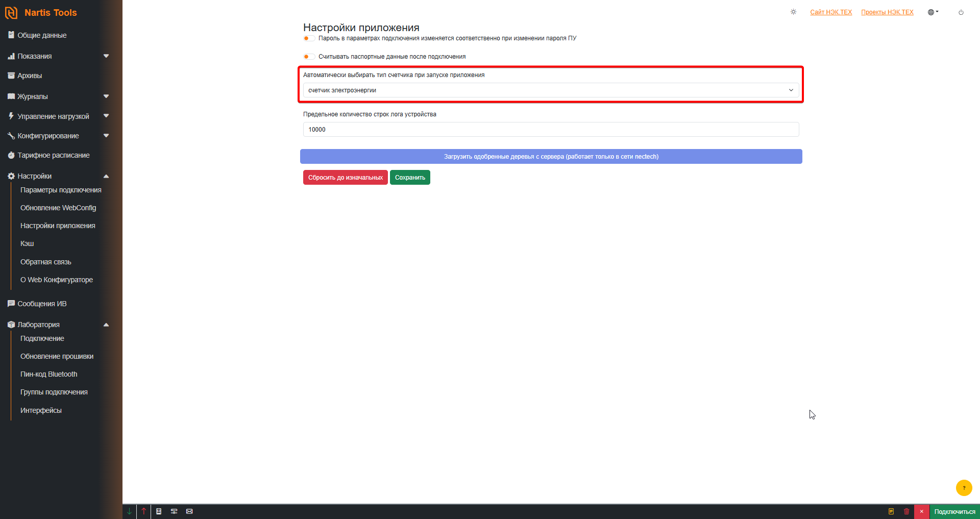This screenshot has width=980, height=519.
Task: Open the device log icon in status bar
Action: (159, 511)
